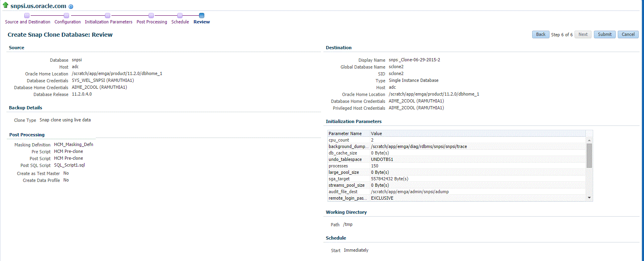This screenshot has height=261, width=644.
Task: Click SYS_WEL_SNPSI (RAMUTHIA1) credentials value
Action: click(x=103, y=81)
